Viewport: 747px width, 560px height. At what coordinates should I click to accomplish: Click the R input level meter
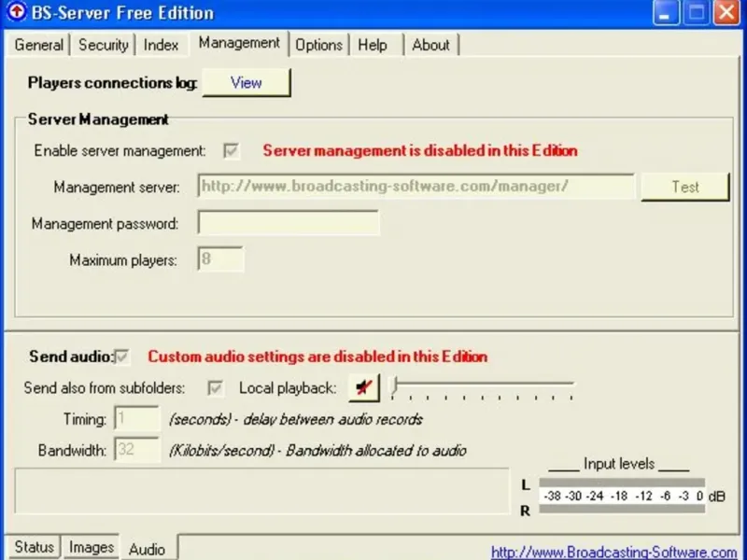[622, 509]
